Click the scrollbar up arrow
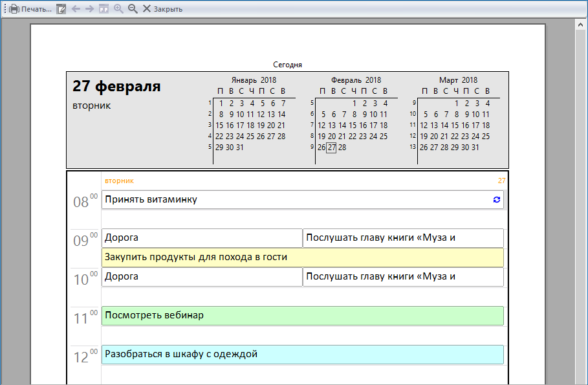Image resolution: width=588 pixels, height=385 pixels. pyautogui.click(x=580, y=25)
